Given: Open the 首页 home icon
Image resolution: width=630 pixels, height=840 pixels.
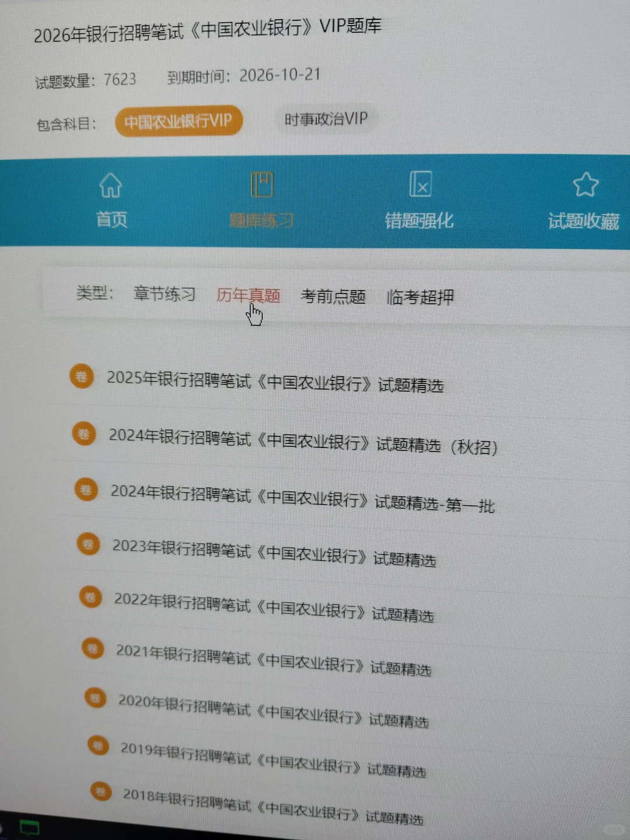Looking at the screenshot, I should click(111, 185).
